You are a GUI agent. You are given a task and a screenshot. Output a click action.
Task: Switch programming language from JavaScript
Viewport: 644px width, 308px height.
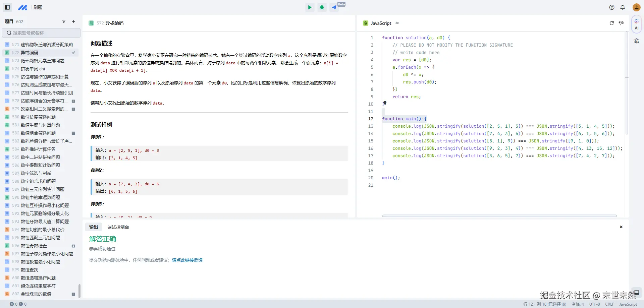click(x=381, y=23)
